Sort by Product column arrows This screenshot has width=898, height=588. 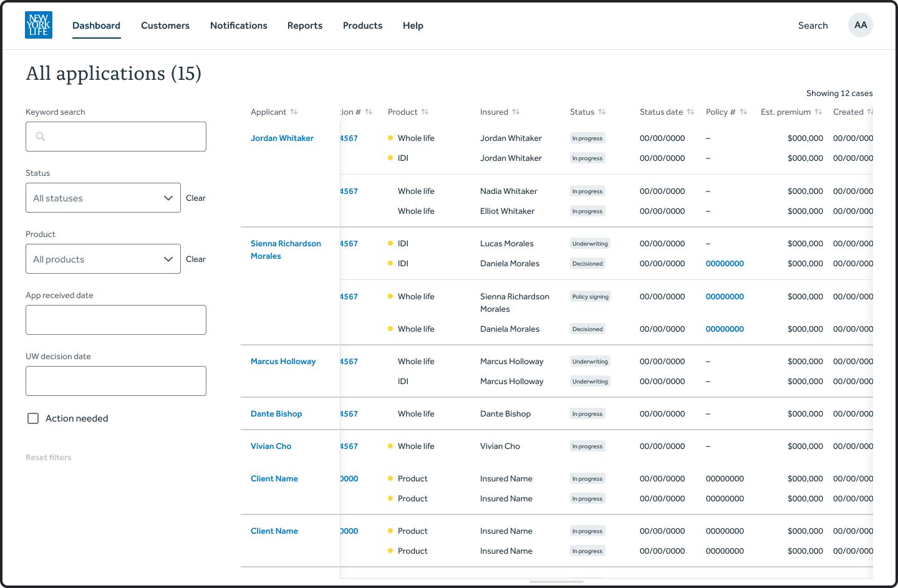click(425, 112)
